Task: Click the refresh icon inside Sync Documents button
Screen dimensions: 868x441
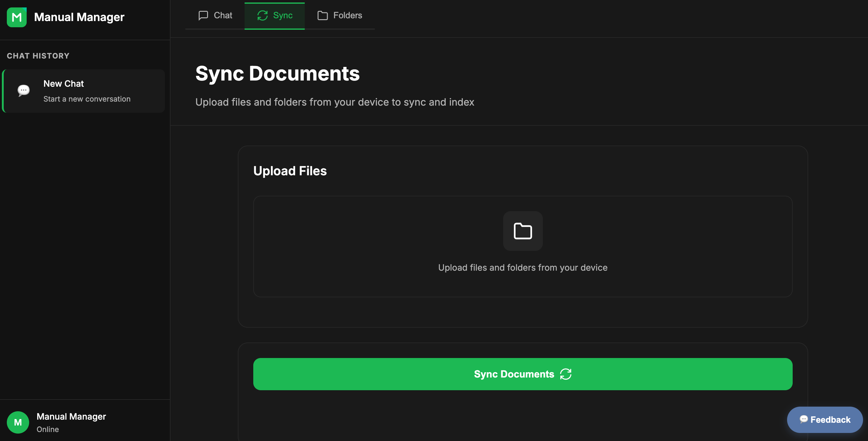Action: point(566,374)
